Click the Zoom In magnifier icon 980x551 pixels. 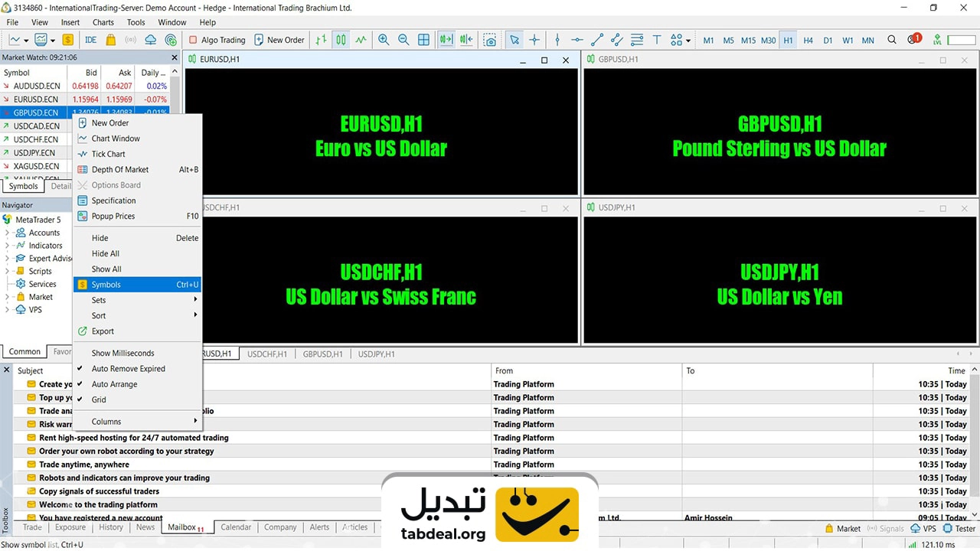coord(383,40)
